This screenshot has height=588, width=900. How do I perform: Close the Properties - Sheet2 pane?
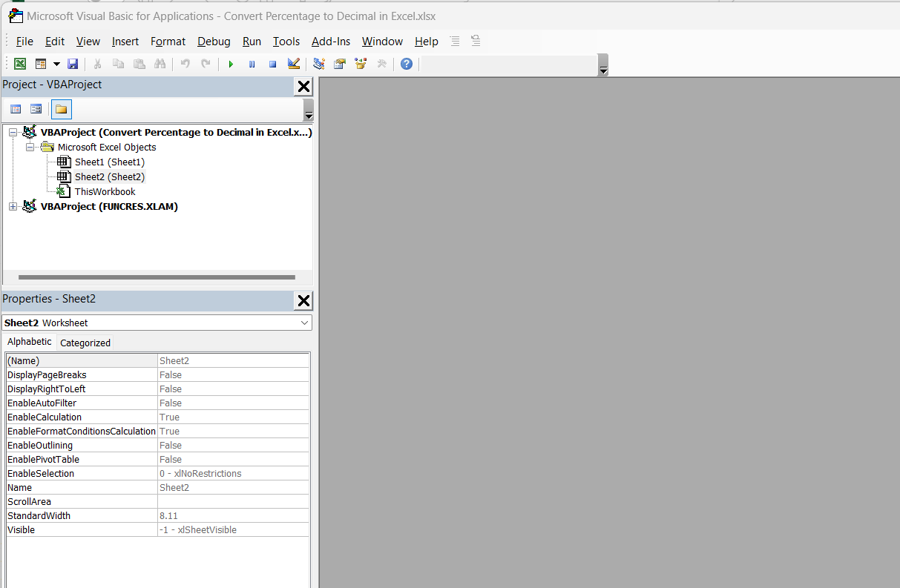tap(303, 300)
